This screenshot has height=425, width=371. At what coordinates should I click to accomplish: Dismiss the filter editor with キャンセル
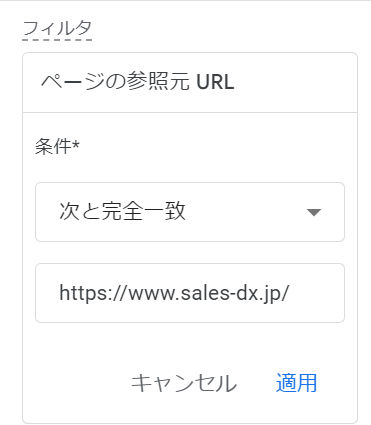coord(184,383)
